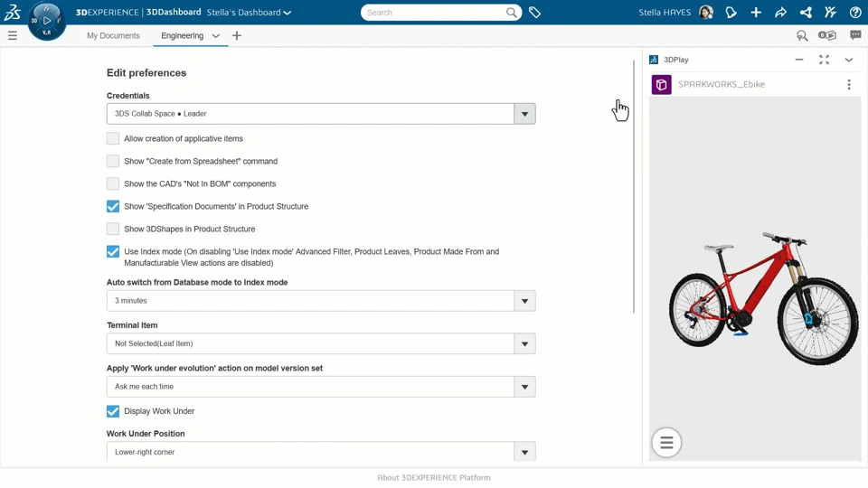Open Stella Hayes profile avatar
Viewport: 868px width, 488px height.
706,12
